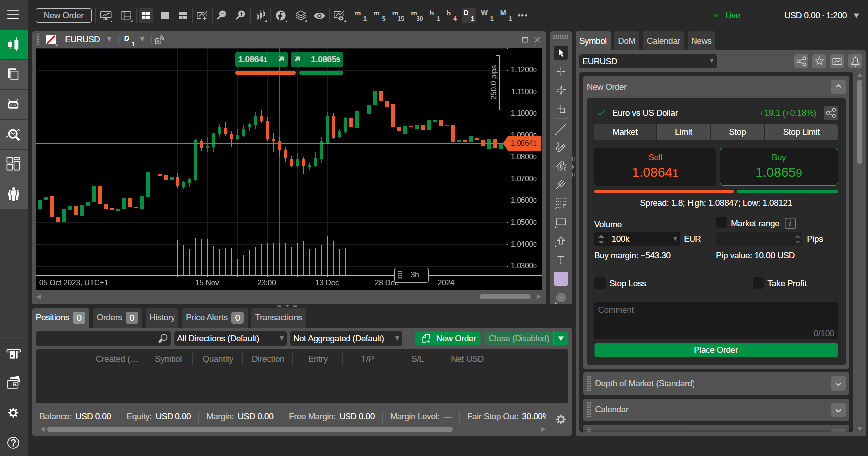The height and width of the screenshot is (456, 868).
Task: Select the trend line drawing tool
Action: [561, 129]
